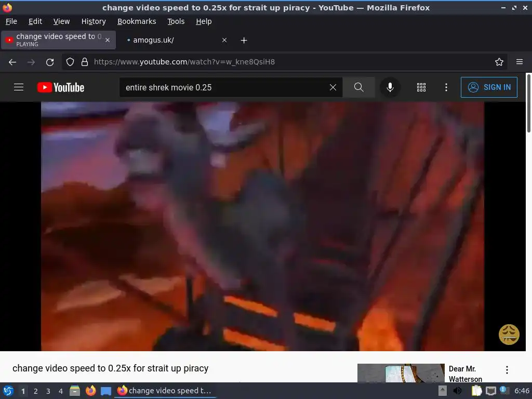Switch to workspace 4

click(x=61, y=391)
